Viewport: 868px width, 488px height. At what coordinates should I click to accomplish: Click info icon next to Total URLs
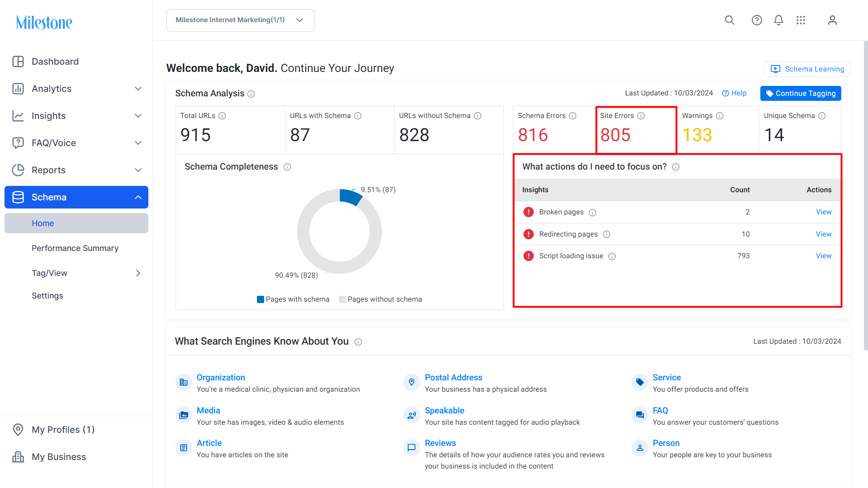coord(222,116)
